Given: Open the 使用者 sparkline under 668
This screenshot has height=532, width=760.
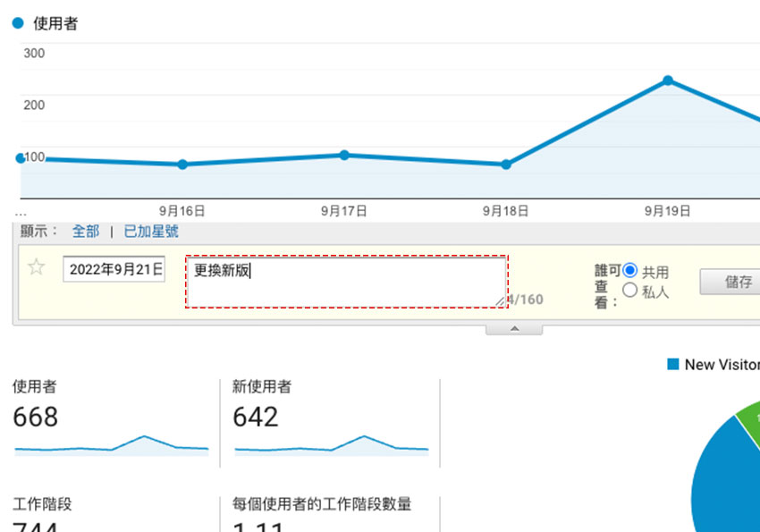Looking at the screenshot, I should click(x=112, y=446).
